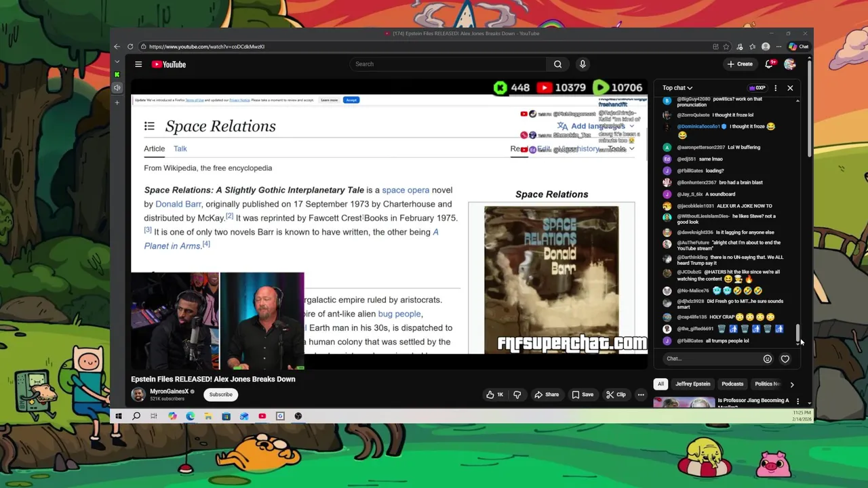Add a new tab with the sidebar plus icon

tap(117, 102)
